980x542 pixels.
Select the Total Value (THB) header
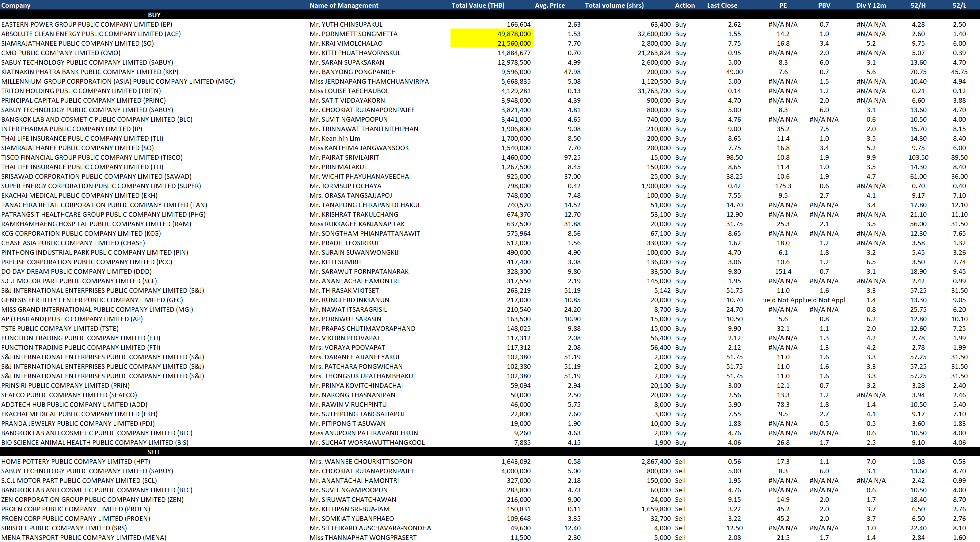pyautogui.click(x=478, y=5)
